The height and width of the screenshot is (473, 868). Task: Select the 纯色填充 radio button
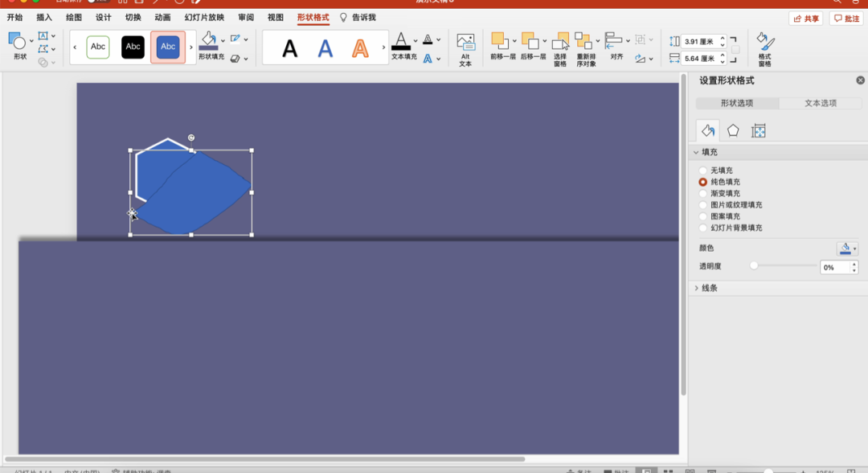pyautogui.click(x=703, y=183)
